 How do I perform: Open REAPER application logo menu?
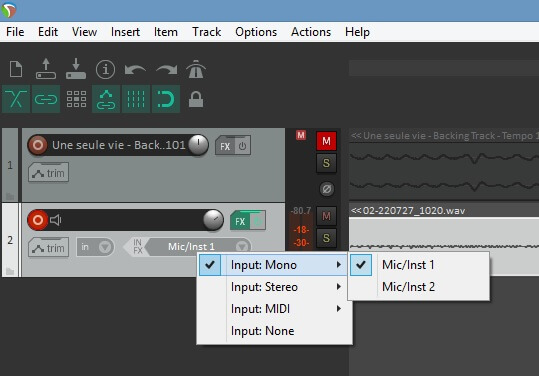[x=9, y=10]
